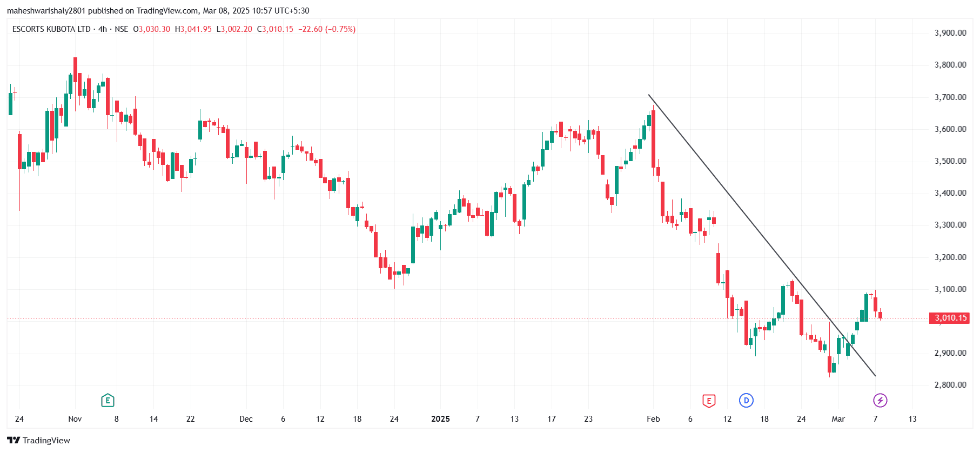Click the 3,500.00 price axis label
The height and width of the screenshot is (452, 980).
(950, 161)
